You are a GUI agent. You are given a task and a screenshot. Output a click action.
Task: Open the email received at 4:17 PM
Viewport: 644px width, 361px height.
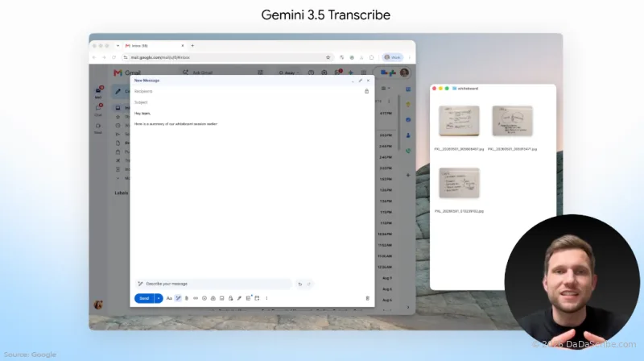386,113
